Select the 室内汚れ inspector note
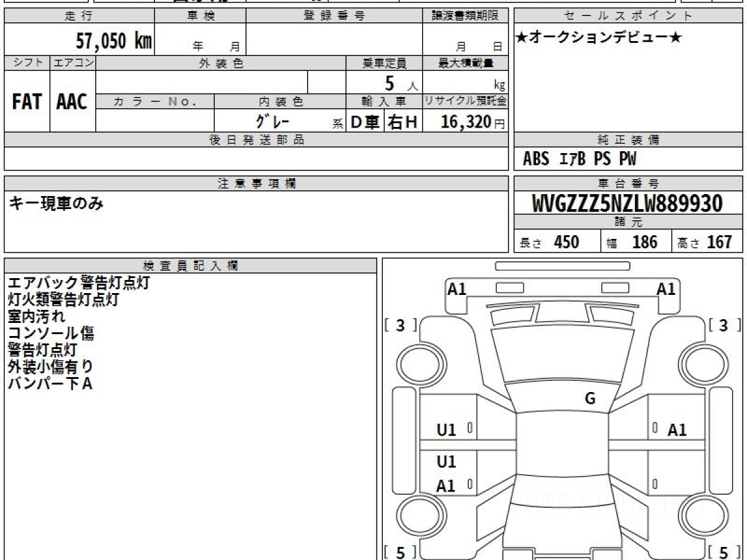The image size is (747, 560). [x=36, y=316]
